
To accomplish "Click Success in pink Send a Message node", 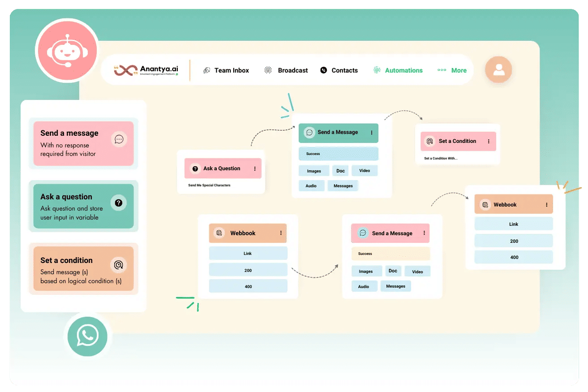I will click(x=391, y=254).
